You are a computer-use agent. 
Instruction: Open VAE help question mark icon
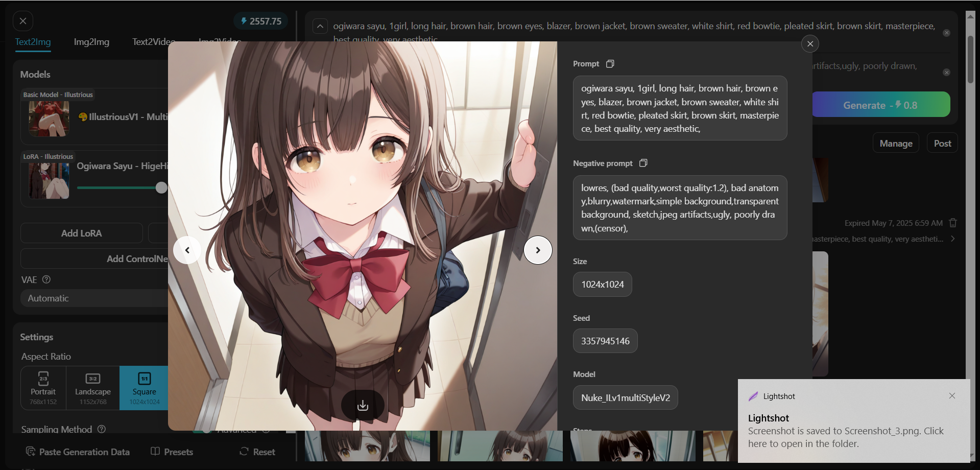point(46,279)
